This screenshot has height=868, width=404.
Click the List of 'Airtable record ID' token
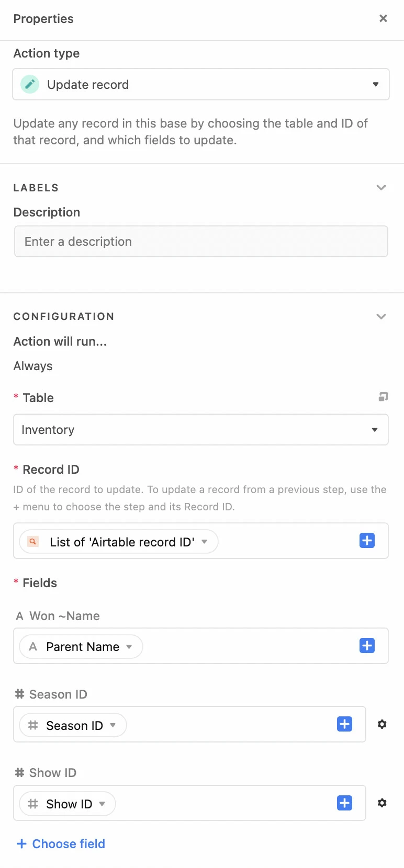pos(121,542)
